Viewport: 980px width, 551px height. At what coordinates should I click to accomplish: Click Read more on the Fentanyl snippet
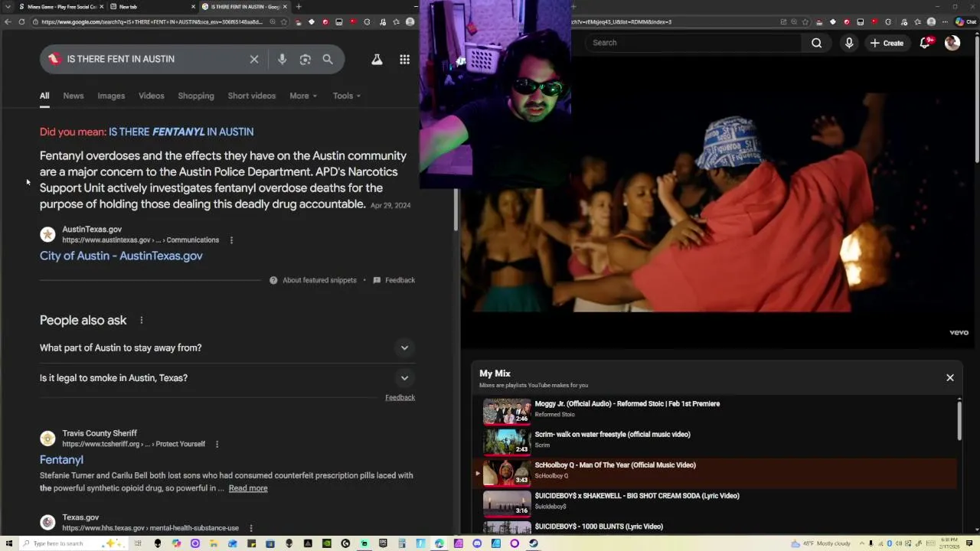tap(248, 488)
